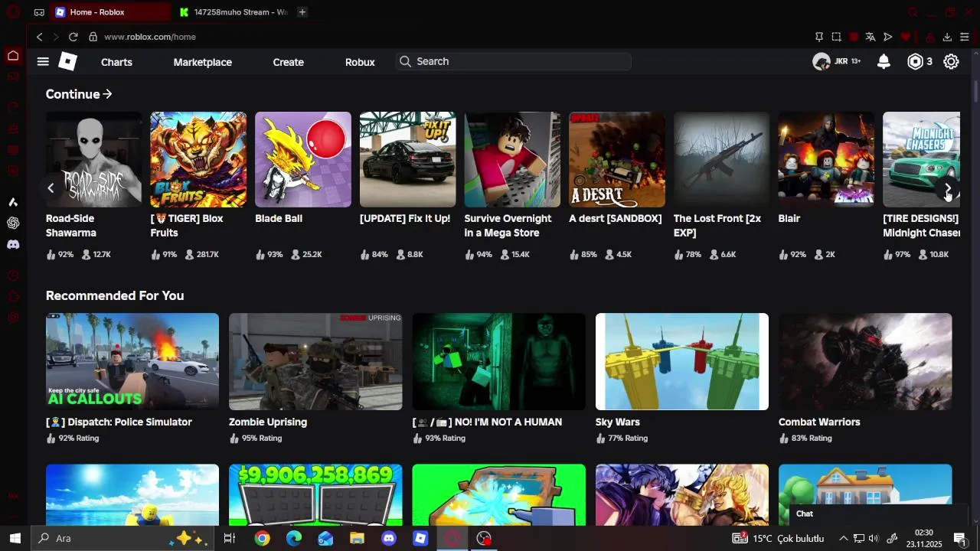The width and height of the screenshot is (980, 551).
Task: Open the Fix It Up! game thumbnail
Action: [407, 159]
